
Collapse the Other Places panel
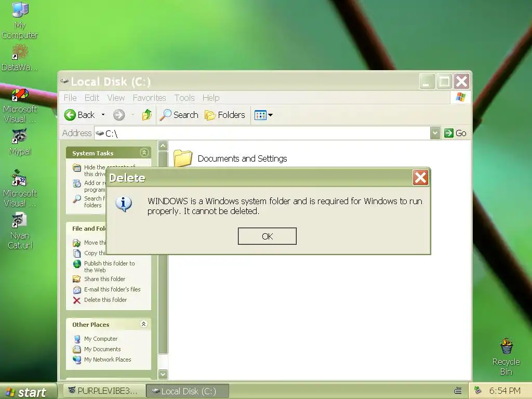point(143,324)
